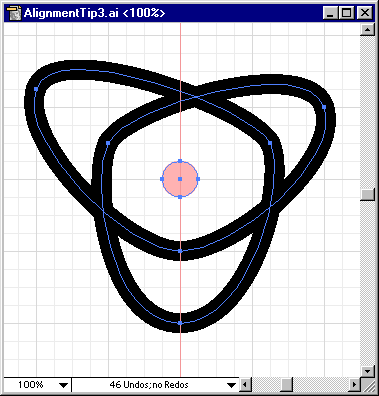Click the inner-right anchor point of the knot path
The image size is (379, 396).
270,143
